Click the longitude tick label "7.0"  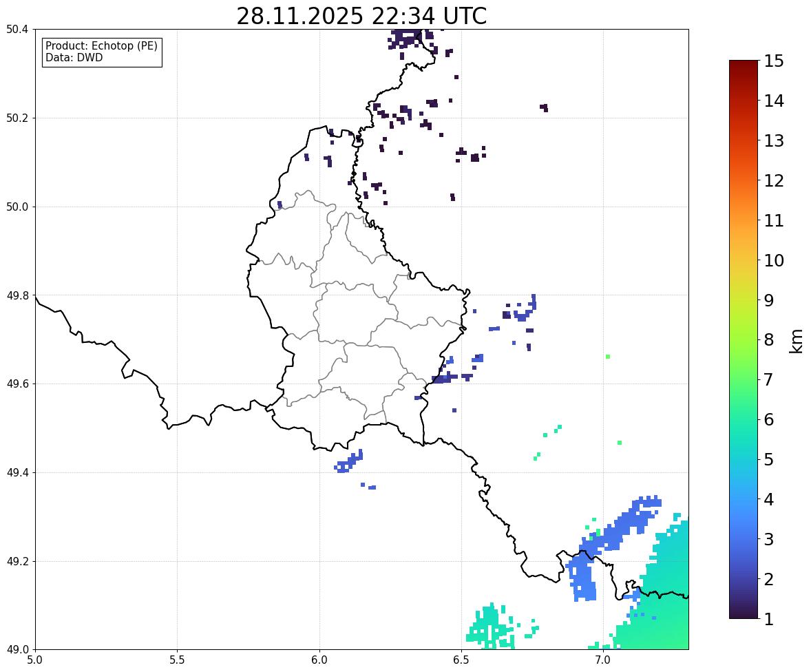(x=603, y=660)
